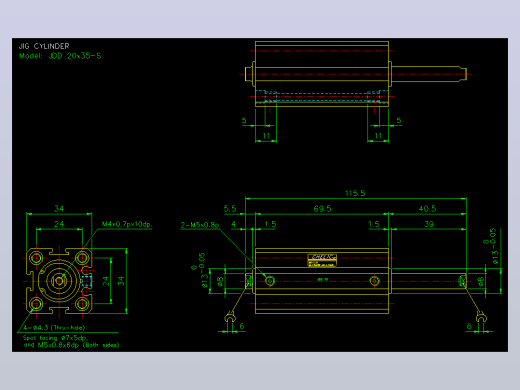The image size is (520, 390).
Task: Click the 115.5 overall length dimension
Action: [x=355, y=193]
